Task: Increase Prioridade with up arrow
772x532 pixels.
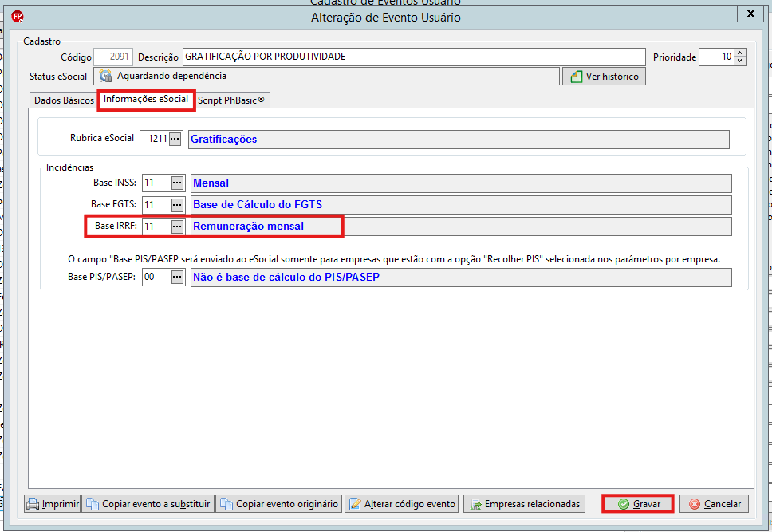Action: 739,53
